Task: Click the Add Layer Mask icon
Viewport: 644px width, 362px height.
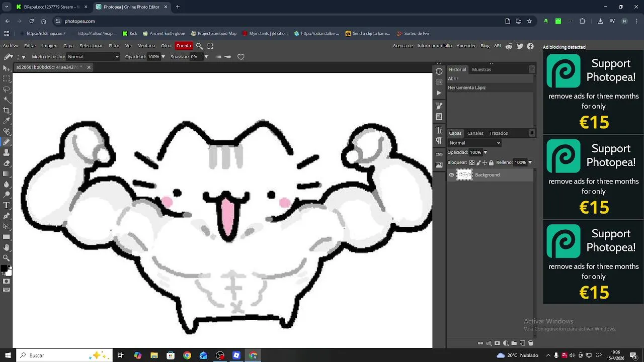Action: [497, 343]
